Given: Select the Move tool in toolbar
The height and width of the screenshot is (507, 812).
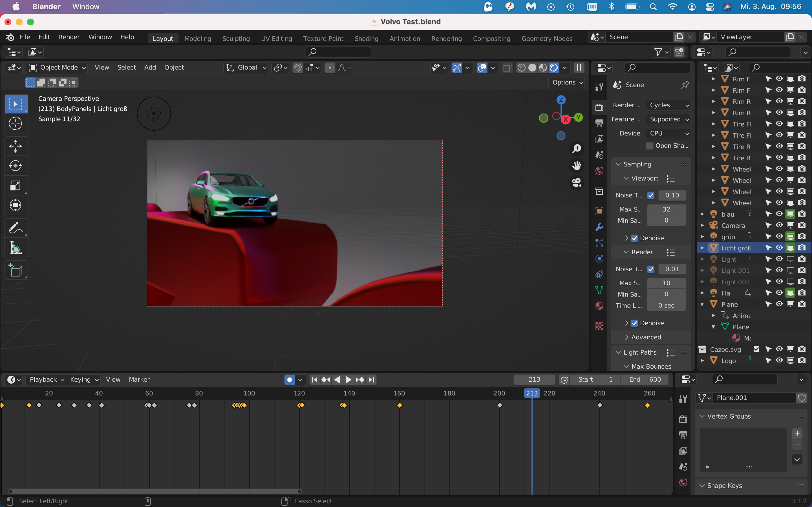Looking at the screenshot, I should click(x=16, y=146).
